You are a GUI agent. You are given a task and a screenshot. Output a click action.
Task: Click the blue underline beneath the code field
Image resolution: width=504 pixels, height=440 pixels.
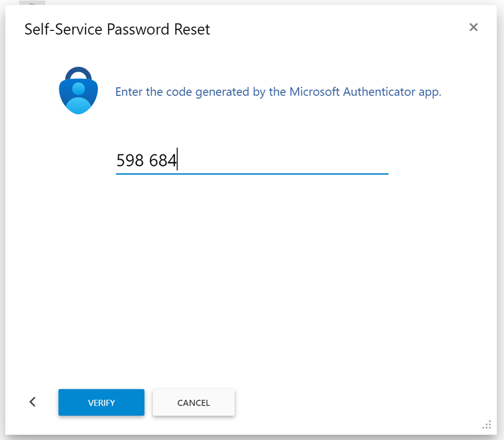point(251,173)
